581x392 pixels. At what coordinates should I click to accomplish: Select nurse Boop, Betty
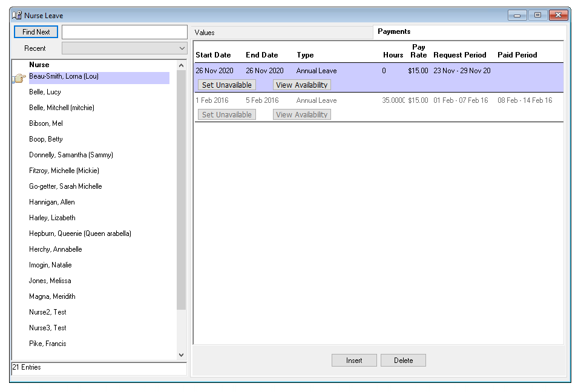click(46, 139)
